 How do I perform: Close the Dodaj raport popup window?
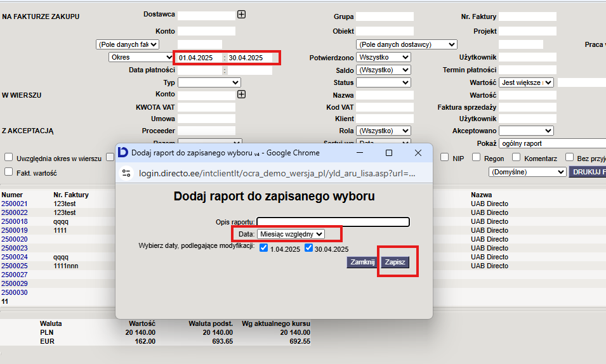click(418, 153)
